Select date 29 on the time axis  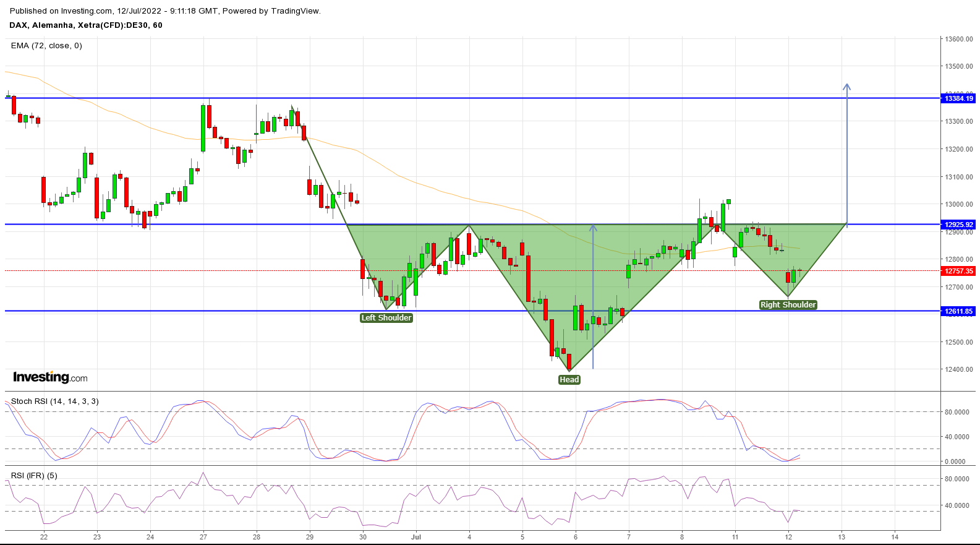pos(310,537)
